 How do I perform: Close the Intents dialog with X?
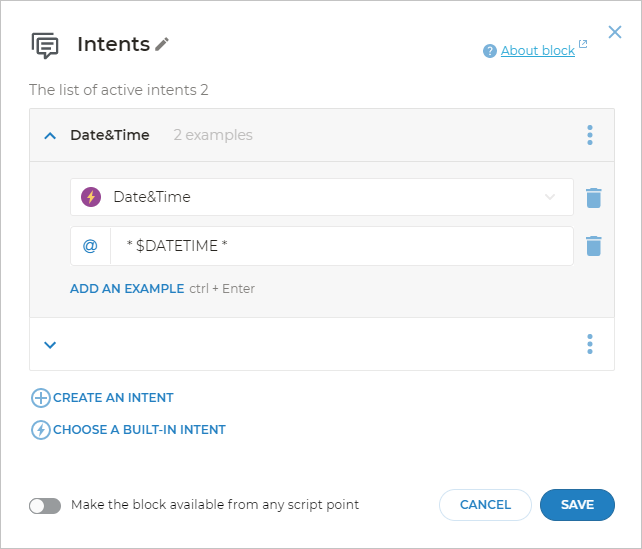pos(615,32)
